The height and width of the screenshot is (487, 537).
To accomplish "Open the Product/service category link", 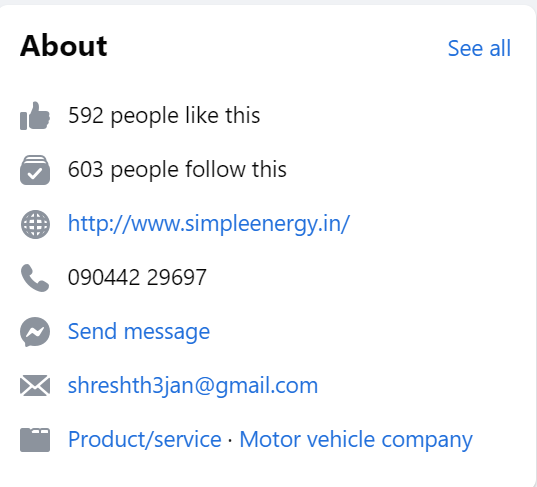I will (145, 440).
